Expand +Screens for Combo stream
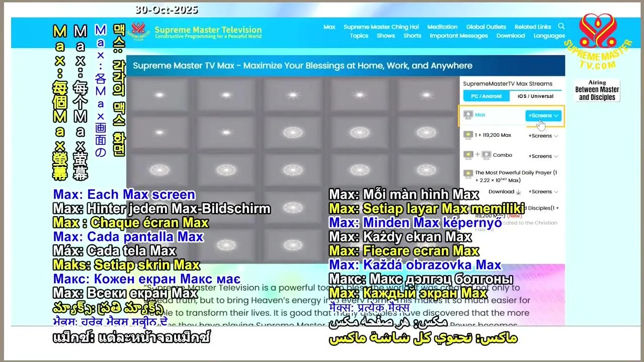The height and width of the screenshot is (362, 644). [543, 156]
